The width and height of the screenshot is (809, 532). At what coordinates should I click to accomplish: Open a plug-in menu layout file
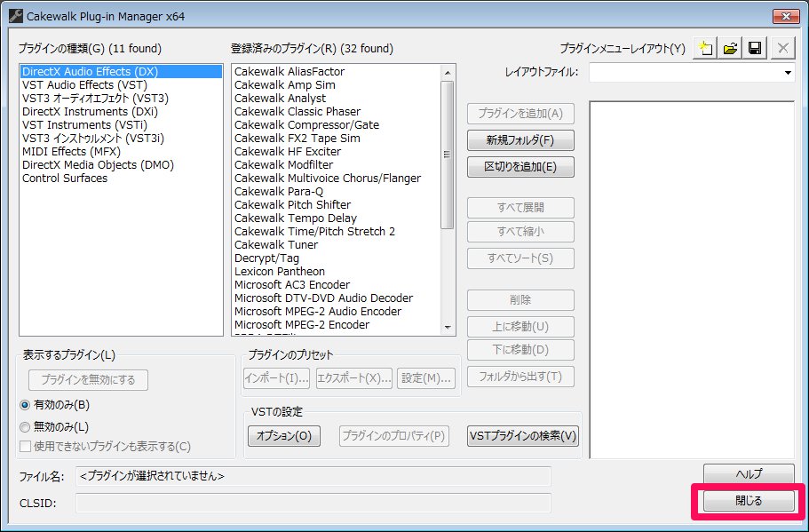point(730,49)
